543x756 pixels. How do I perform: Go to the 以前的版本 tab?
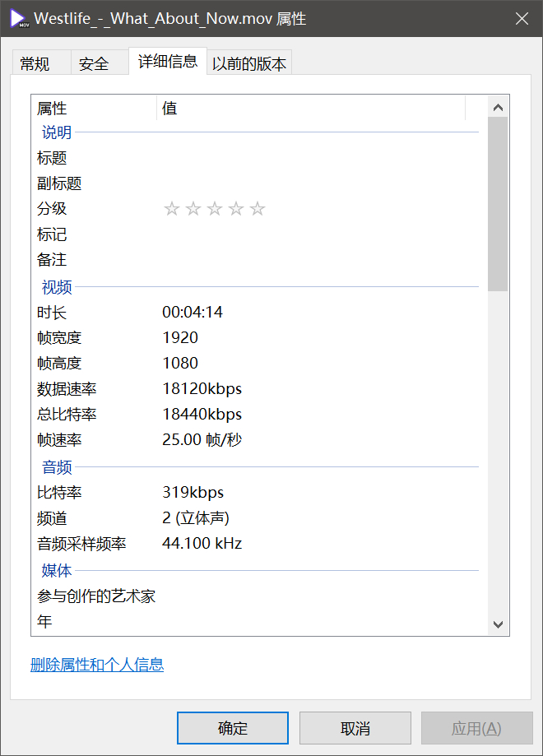coord(249,63)
